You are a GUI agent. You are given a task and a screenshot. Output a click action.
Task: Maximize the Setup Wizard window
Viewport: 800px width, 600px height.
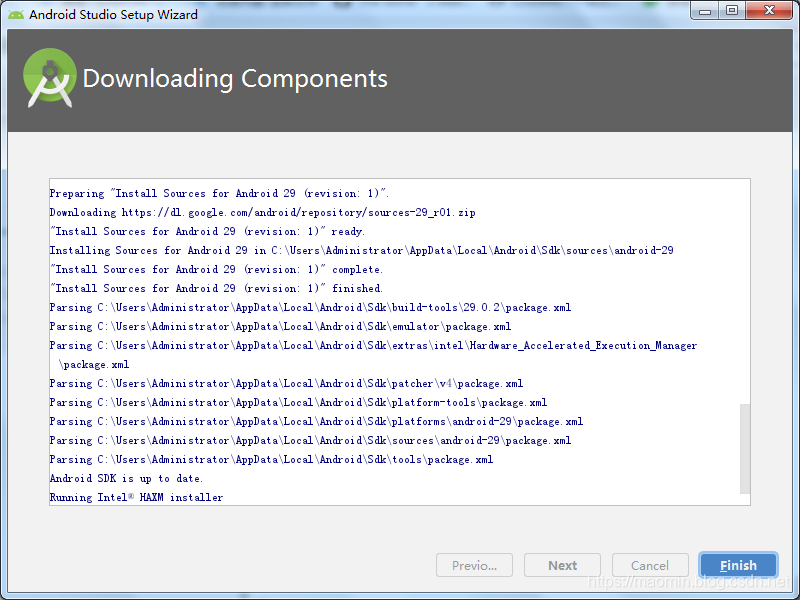(x=732, y=10)
